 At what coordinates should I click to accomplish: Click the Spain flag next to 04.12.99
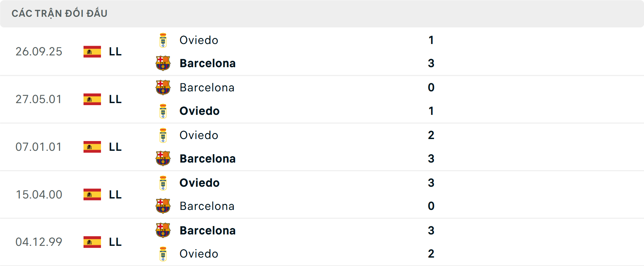[92, 242]
